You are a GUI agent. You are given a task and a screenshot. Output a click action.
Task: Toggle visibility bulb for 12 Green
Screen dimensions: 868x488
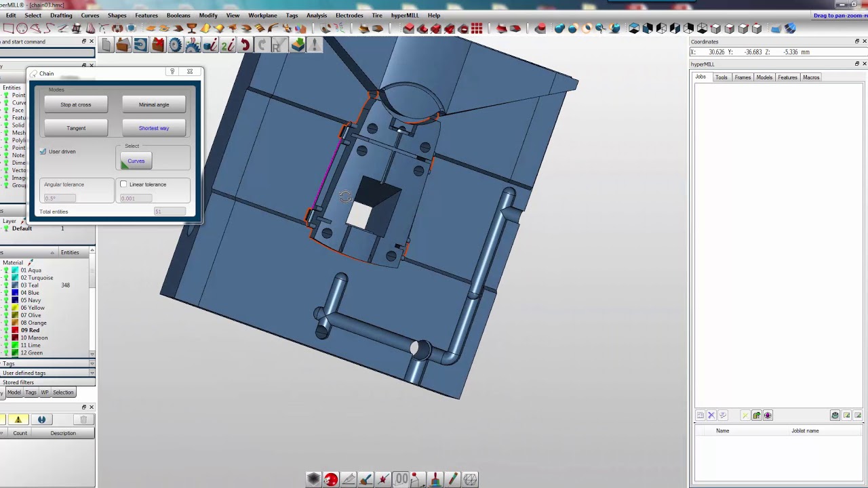7,352
